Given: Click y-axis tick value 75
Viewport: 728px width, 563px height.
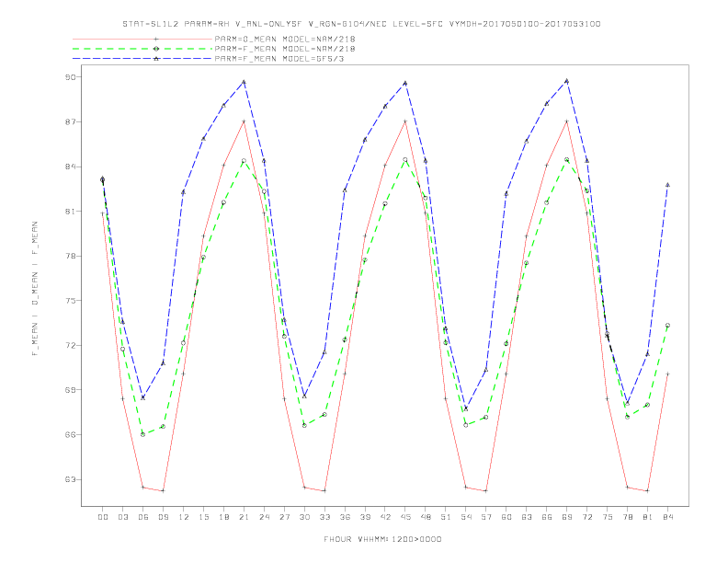Looking at the screenshot, I should [x=70, y=301].
